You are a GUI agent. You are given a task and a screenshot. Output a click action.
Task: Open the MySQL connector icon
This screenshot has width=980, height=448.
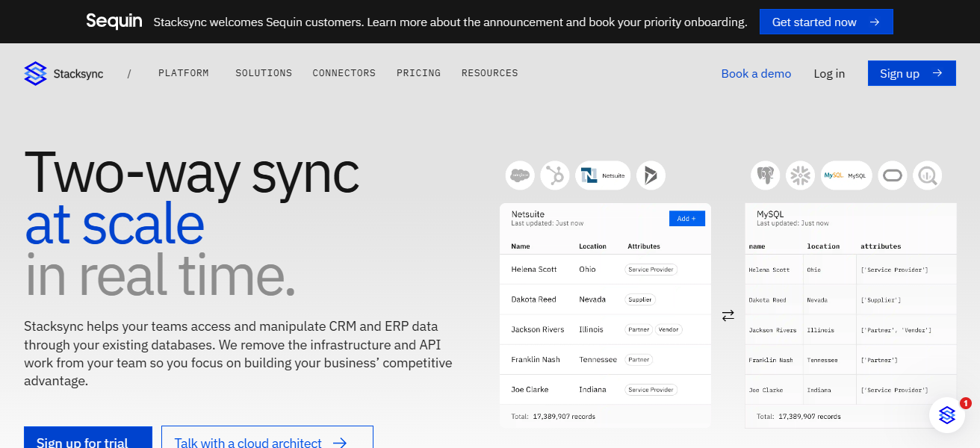coord(846,175)
